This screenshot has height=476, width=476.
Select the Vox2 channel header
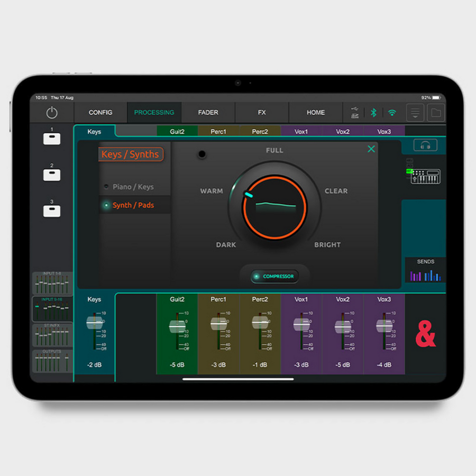343,132
